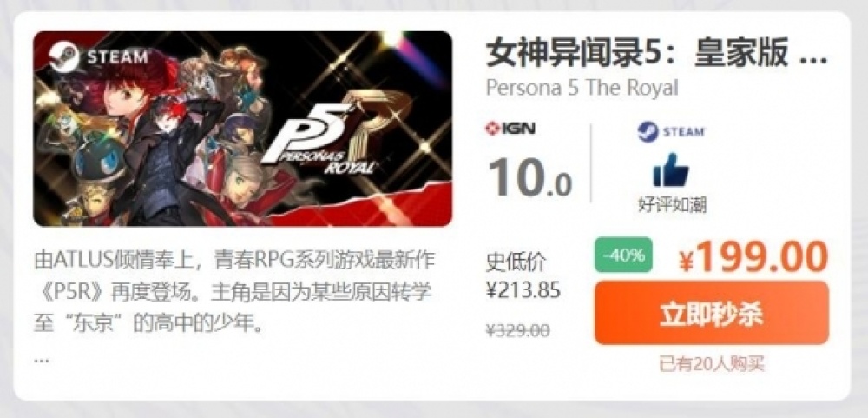Click the IGN 10.0 score
The width and height of the screenshot is (868, 418).
point(529,177)
